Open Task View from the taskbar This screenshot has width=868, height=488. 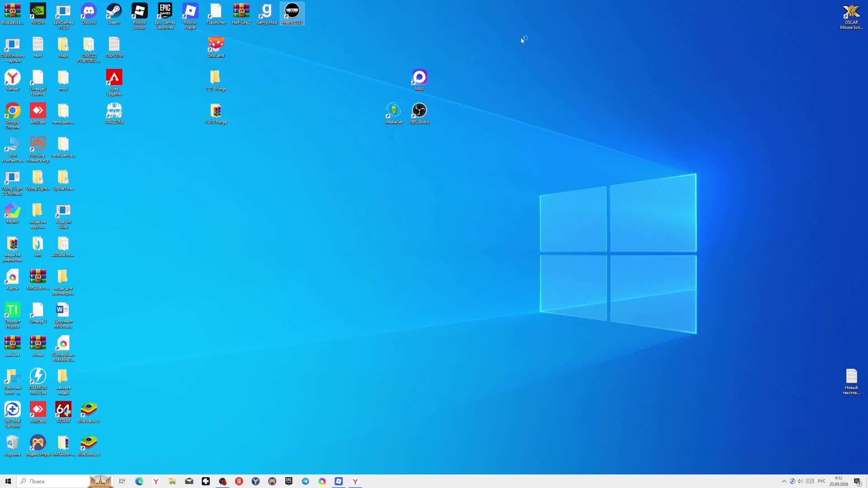coord(122,481)
